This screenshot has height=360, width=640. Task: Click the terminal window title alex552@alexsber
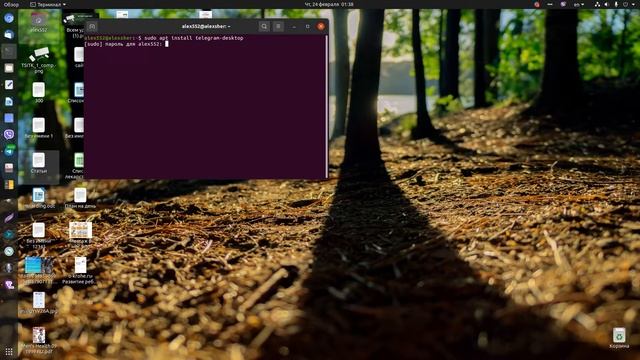(x=206, y=26)
